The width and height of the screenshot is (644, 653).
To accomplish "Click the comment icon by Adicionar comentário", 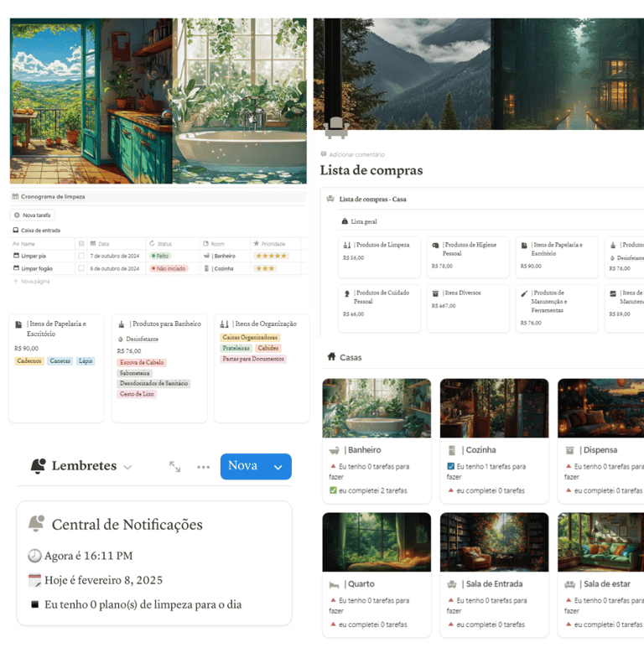I will [x=324, y=154].
